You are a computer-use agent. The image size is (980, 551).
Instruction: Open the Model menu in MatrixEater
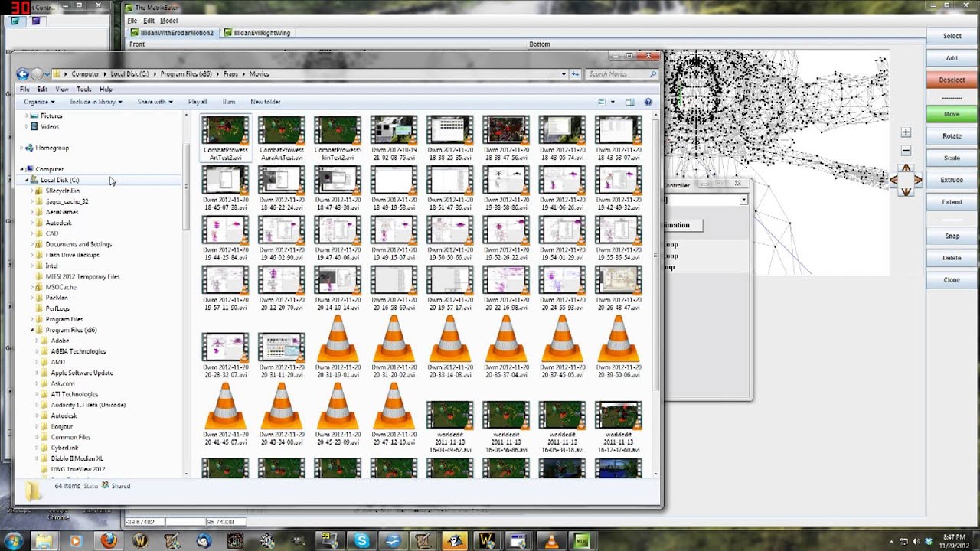tap(168, 21)
